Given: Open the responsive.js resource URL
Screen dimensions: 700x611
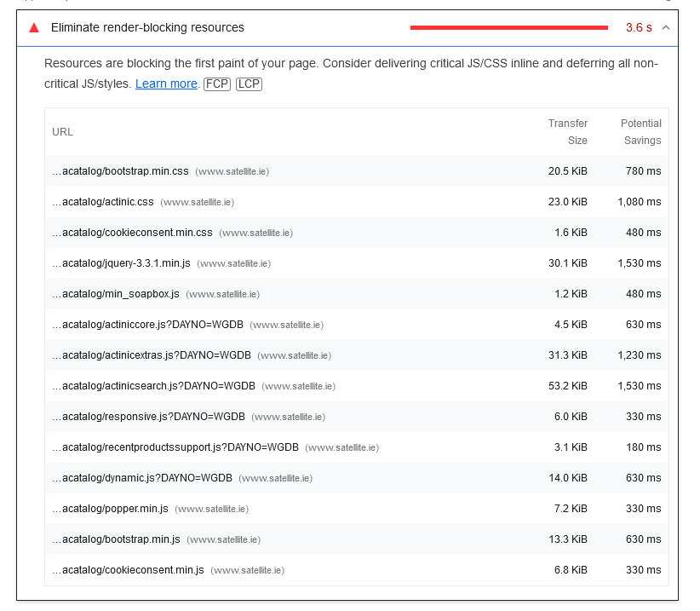Looking at the screenshot, I should pos(148,417).
